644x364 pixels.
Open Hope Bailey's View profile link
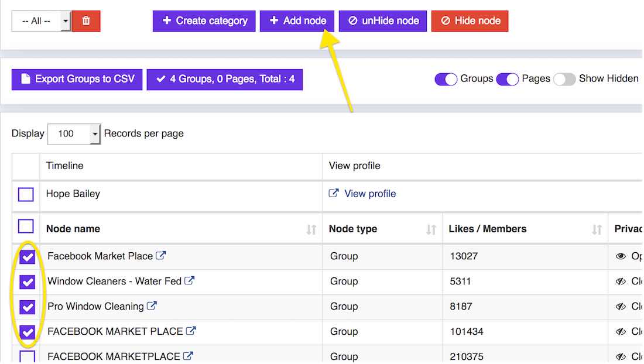coord(362,193)
